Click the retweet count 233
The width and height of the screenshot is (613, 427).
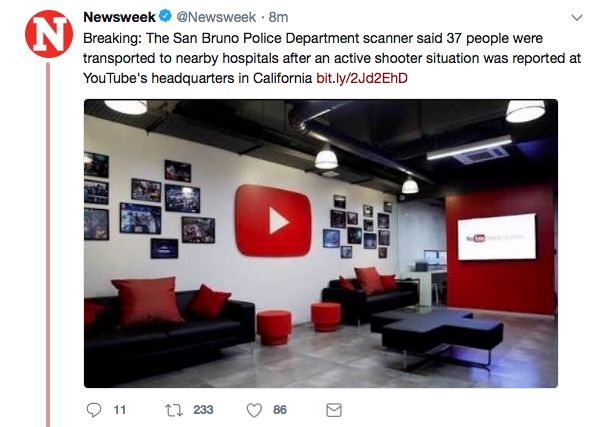tap(203, 410)
